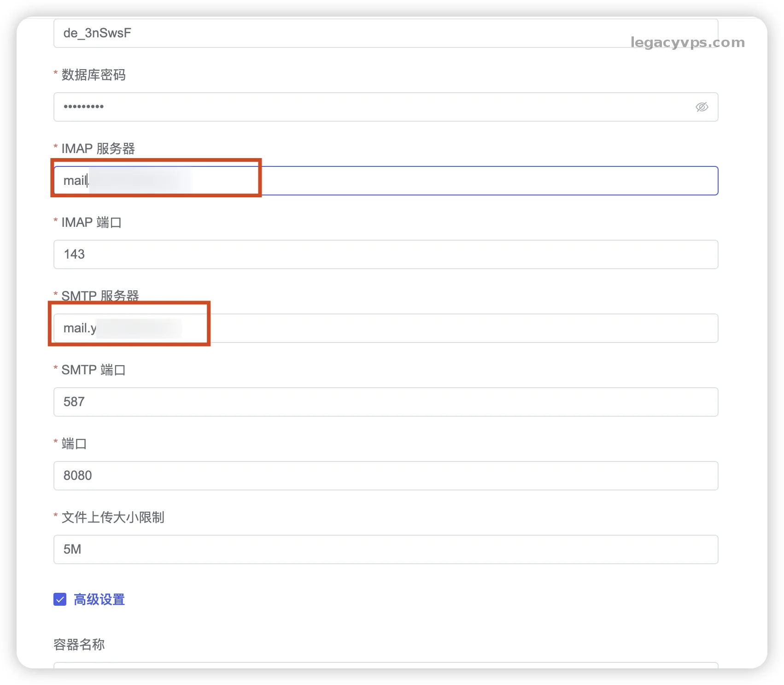The image size is (784, 685).
Task: Click the SMTP 服务器 label text
Action: point(100,295)
